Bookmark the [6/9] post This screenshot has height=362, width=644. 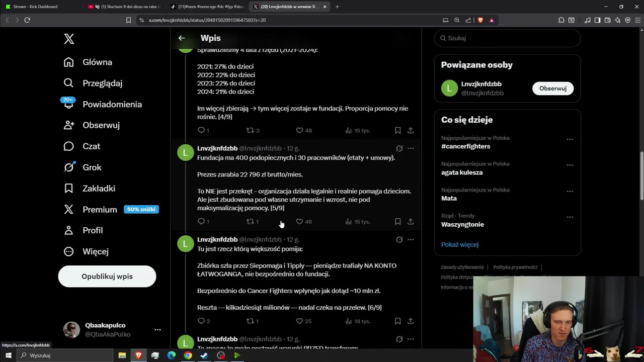click(x=397, y=321)
